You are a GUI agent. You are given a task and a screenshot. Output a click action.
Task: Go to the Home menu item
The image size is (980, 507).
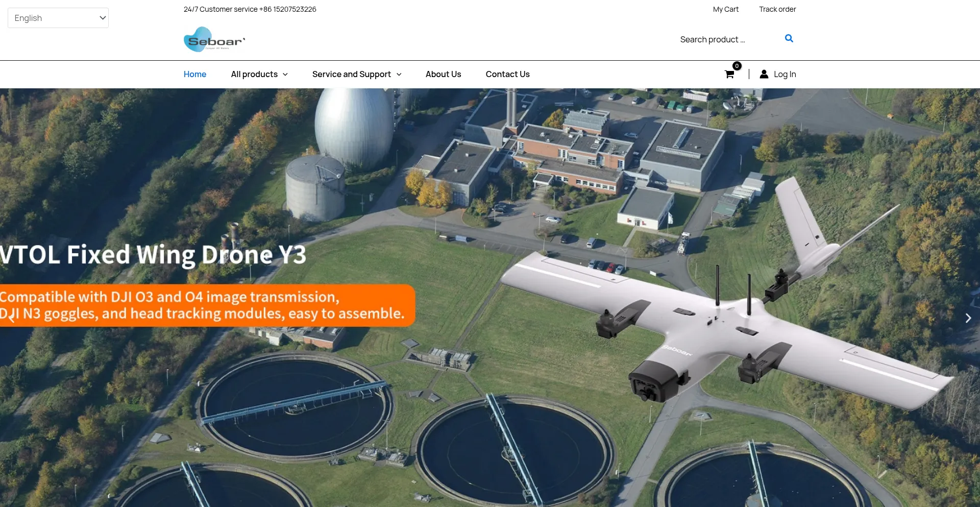tap(195, 74)
